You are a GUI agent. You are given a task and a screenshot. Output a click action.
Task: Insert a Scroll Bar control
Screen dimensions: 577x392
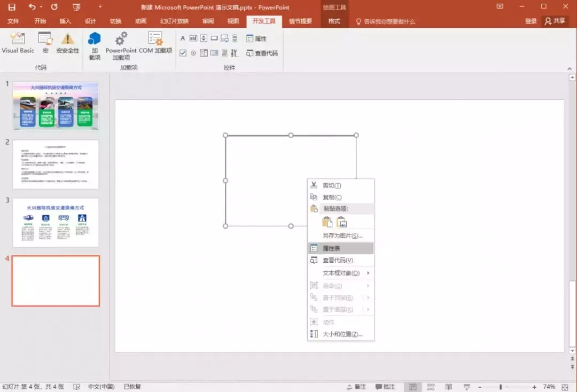235,38
